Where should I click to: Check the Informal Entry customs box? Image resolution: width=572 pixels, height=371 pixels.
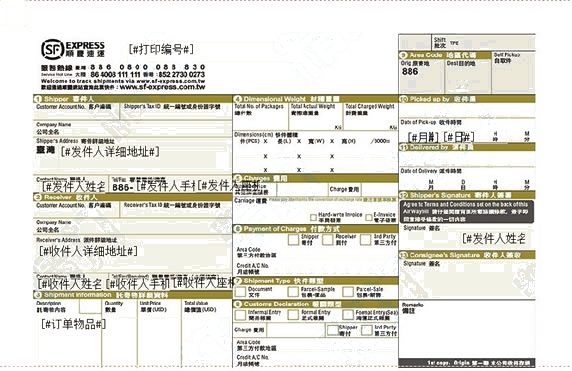[x=240, y=315]
